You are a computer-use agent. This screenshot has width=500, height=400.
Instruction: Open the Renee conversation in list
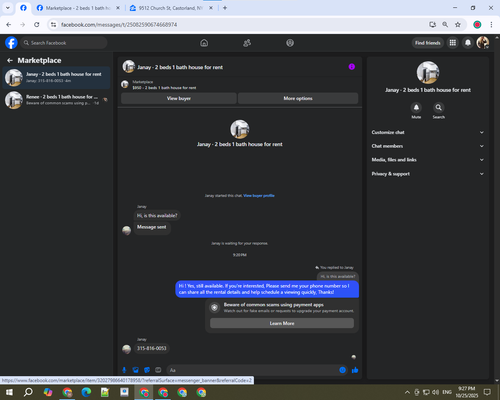[56, 100]
